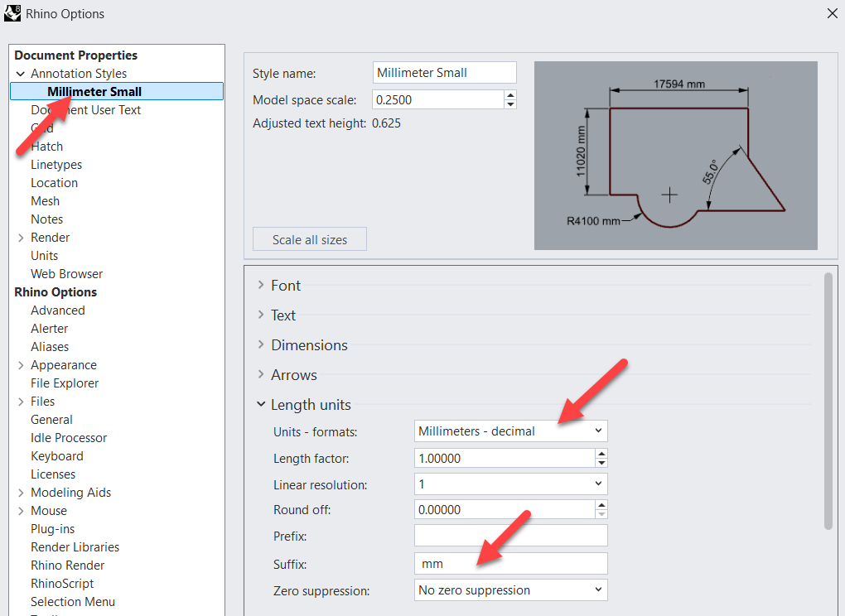Click the settings panel vertical scrollbar
This screenshot has width=845, height=616.
(828, 402)
